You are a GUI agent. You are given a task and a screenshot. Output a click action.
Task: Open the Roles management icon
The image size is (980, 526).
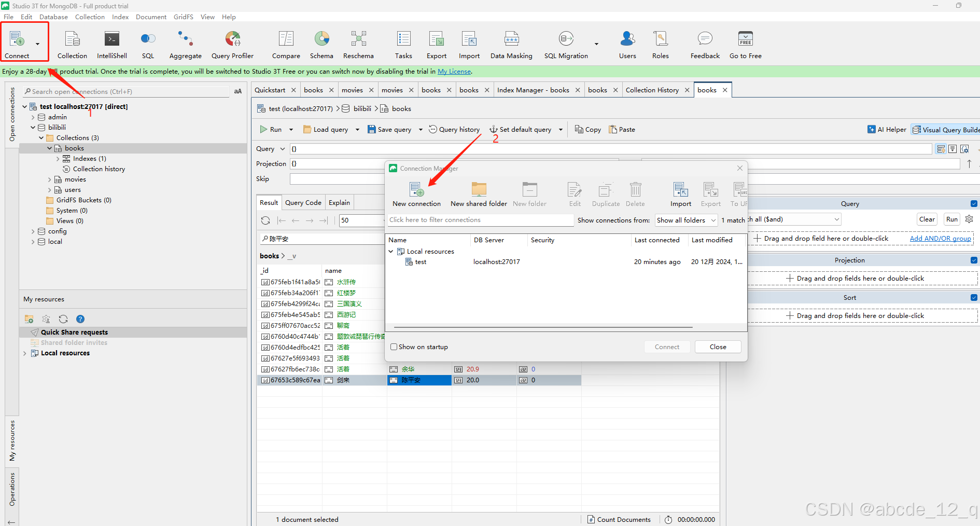[x=660, y=45]
